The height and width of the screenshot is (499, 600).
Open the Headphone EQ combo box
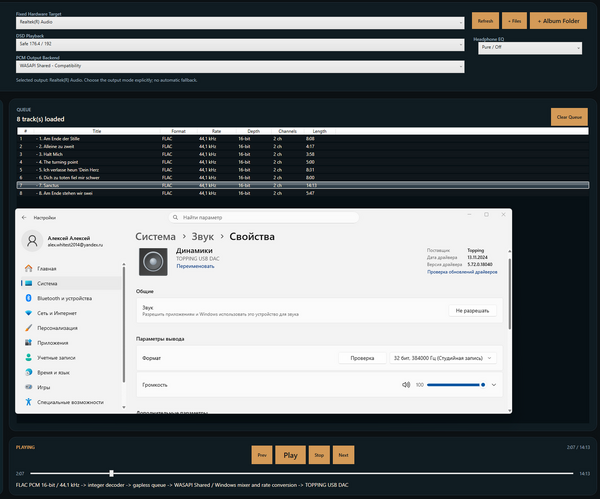coord(530,48)
